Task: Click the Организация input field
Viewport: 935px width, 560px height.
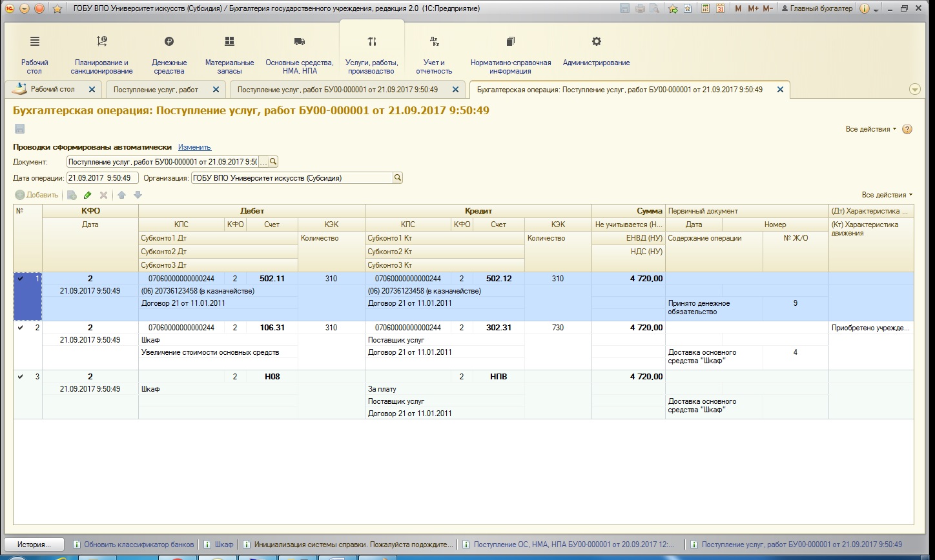Action: [x=292, y=178]
